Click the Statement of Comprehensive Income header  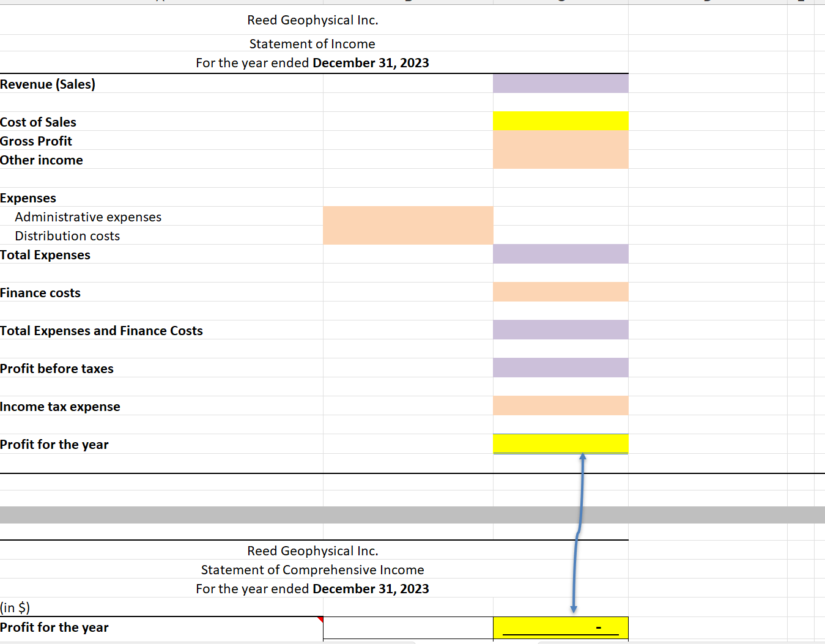(312, 569)
